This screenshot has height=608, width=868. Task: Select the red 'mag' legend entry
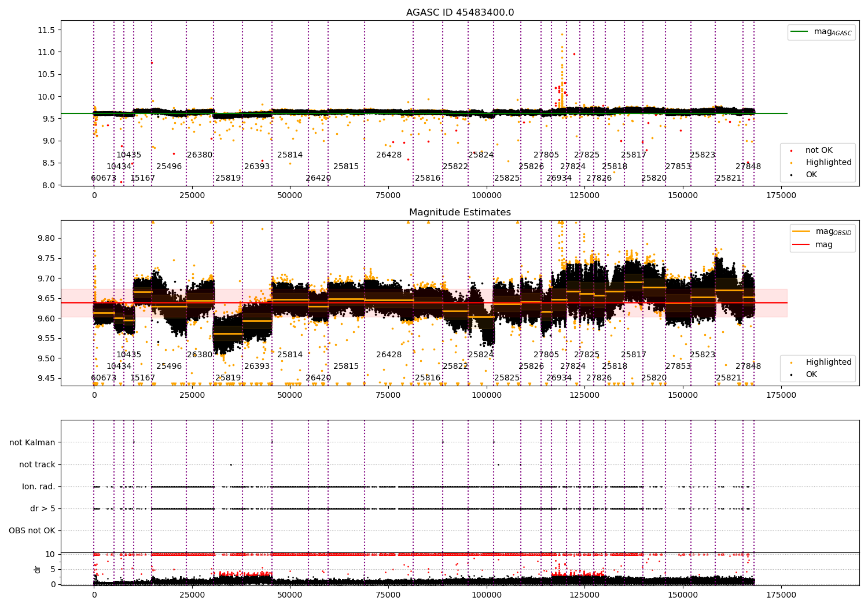[x=813, y=245]
